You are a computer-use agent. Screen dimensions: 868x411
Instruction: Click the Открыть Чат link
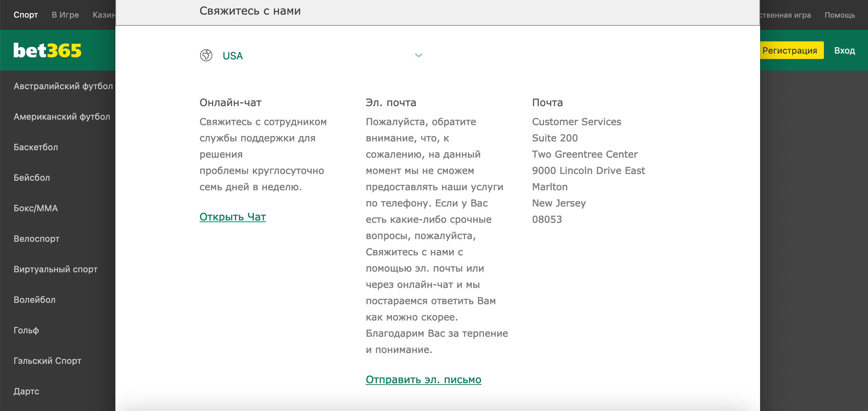click(x=233, y=217)
